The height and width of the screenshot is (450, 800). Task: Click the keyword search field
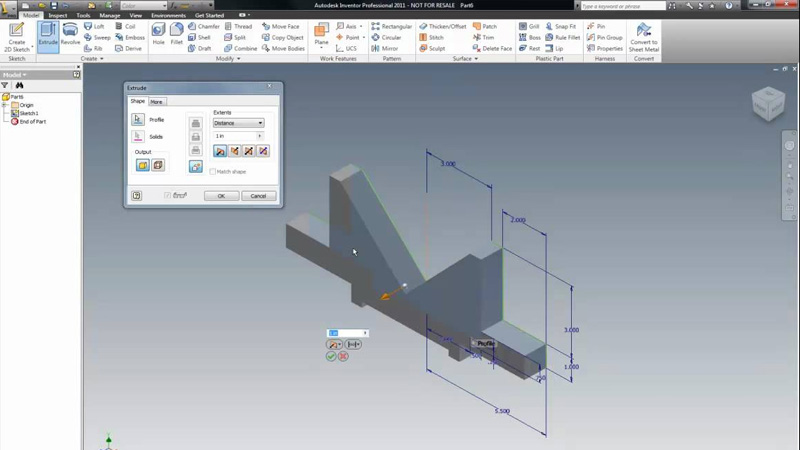pyautogui.click(x=623, y=6)
